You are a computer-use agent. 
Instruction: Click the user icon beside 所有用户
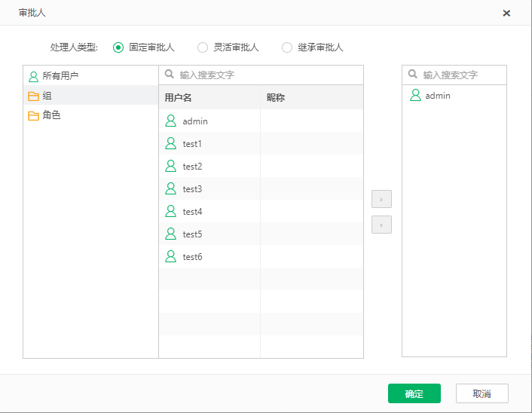(33, 76)
